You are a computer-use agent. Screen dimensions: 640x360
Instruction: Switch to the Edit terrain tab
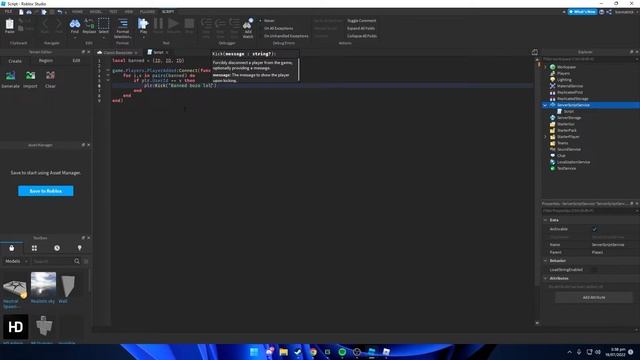point(76,60)
